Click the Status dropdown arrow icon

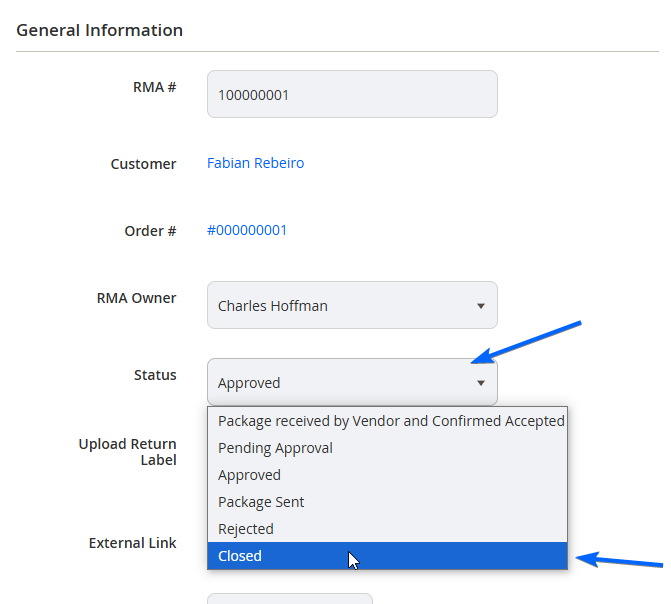coord(481,383)
